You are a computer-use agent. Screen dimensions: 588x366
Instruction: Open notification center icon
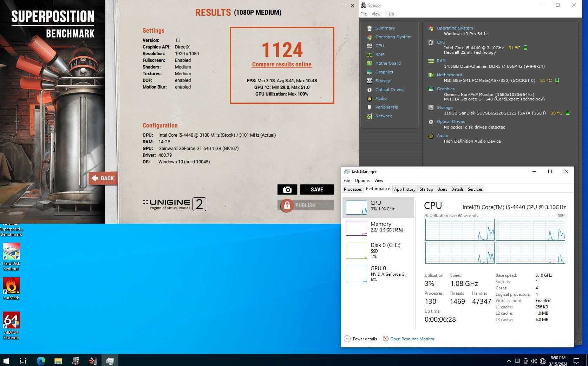[x=576, y=361]
